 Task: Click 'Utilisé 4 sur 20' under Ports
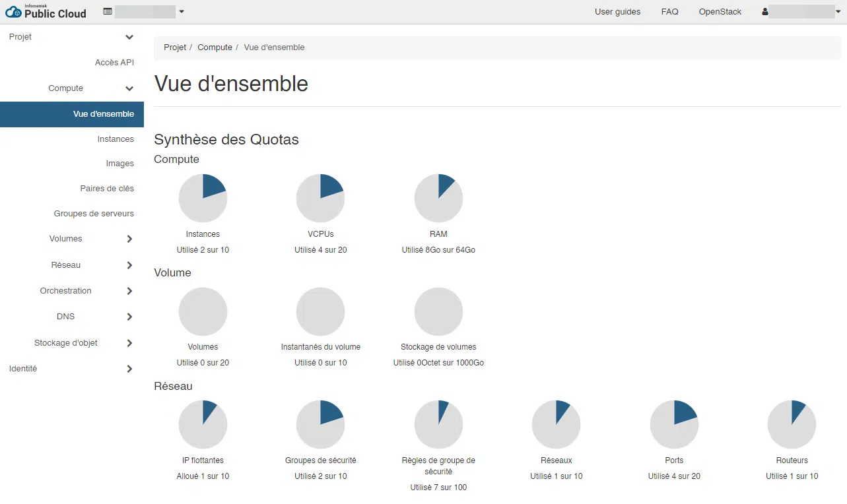tap(674, 476)
